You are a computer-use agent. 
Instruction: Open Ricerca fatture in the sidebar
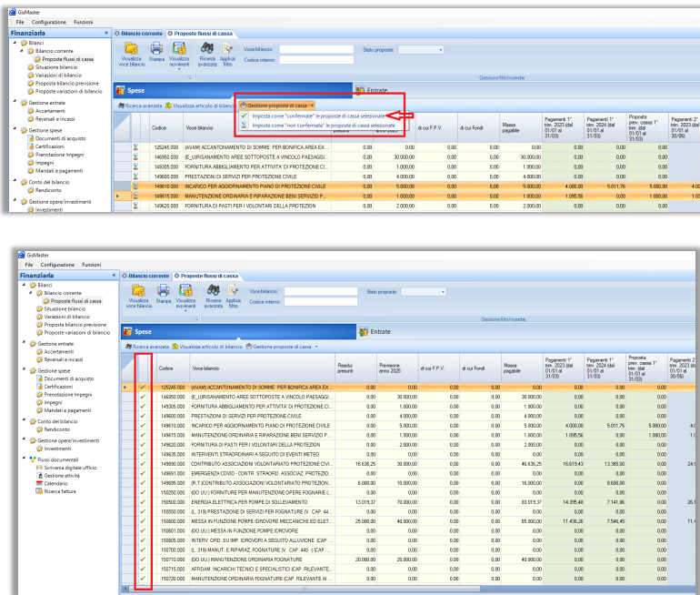(x=61, y=491)
